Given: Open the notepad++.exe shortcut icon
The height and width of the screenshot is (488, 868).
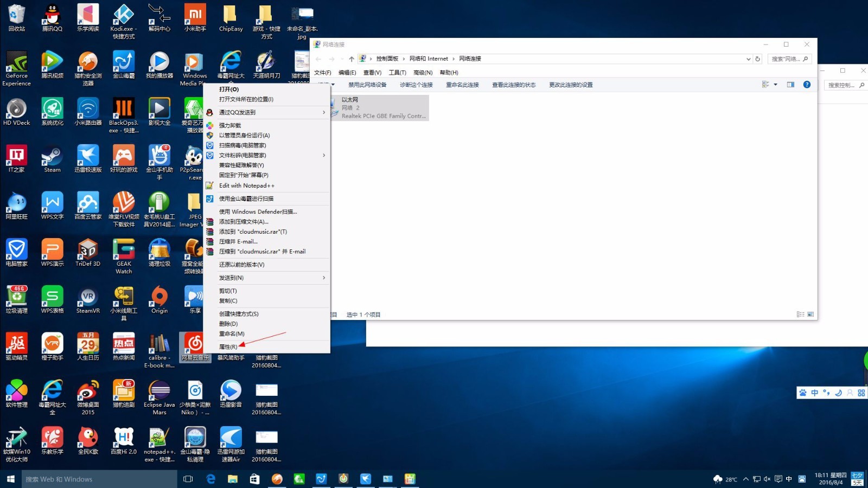Looking at the screenshot, I should click(159, 445).
